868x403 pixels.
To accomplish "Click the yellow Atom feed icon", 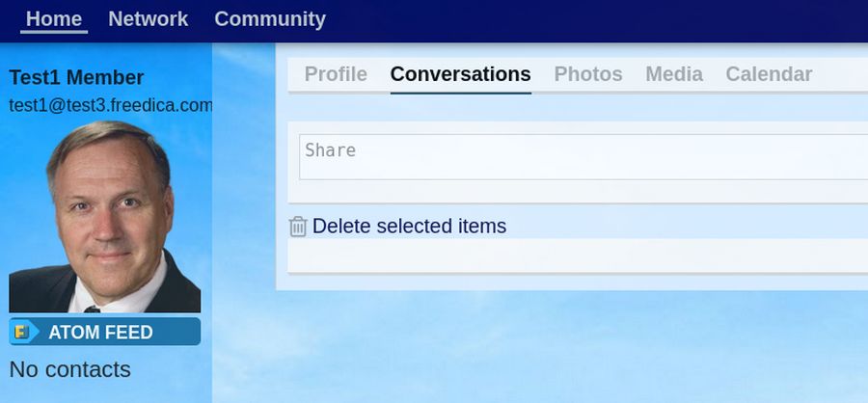I will coord(22,333).
